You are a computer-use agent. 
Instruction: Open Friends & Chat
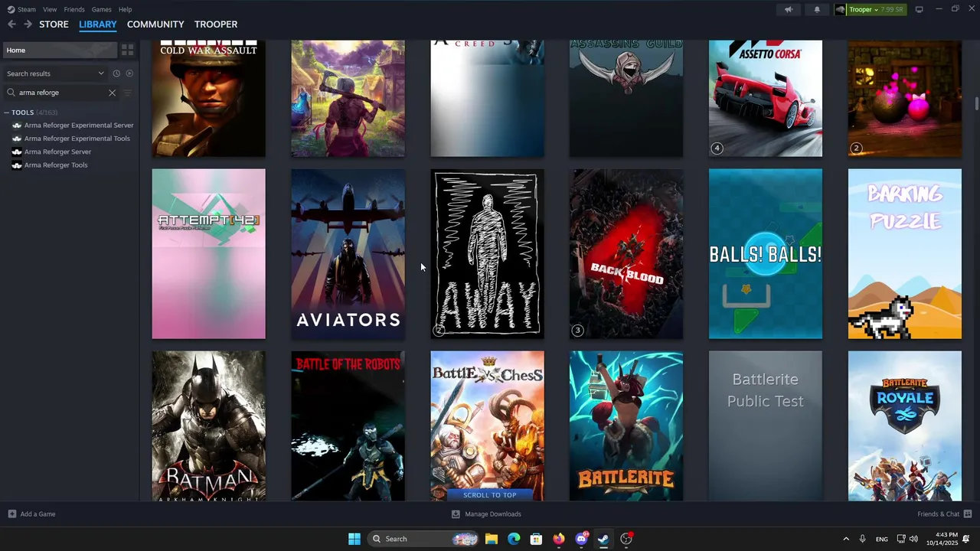click(x=945, y=514)
